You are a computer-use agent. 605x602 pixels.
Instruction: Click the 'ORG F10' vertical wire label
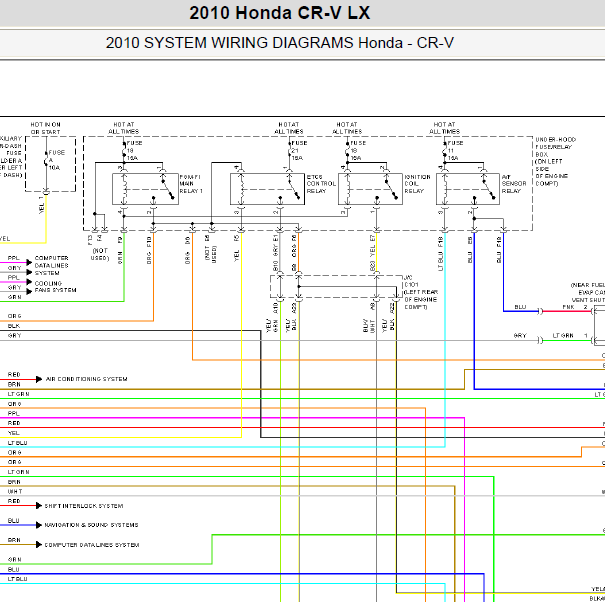[149, 250]
